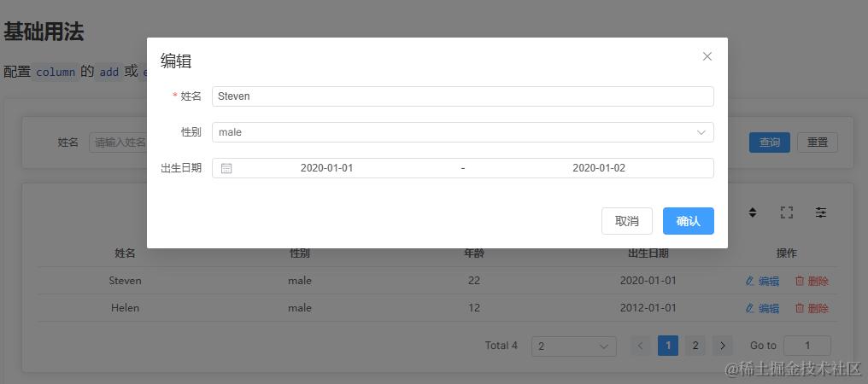Click the 取消 button
This screenshot has width=868, height=384.
point(626,221)
